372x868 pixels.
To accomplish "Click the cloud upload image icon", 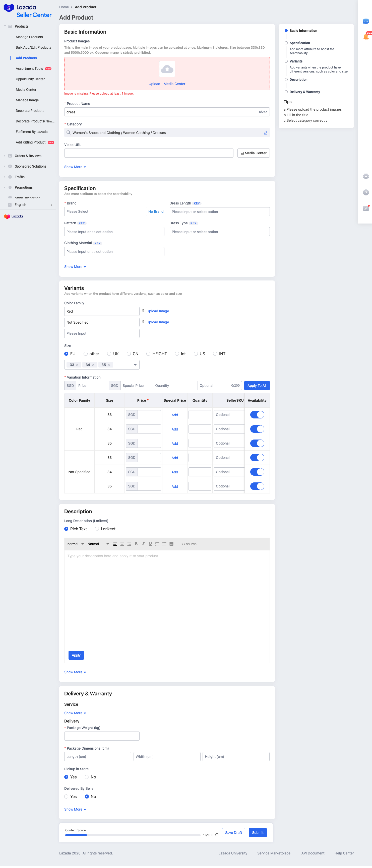I will point(167,69).
